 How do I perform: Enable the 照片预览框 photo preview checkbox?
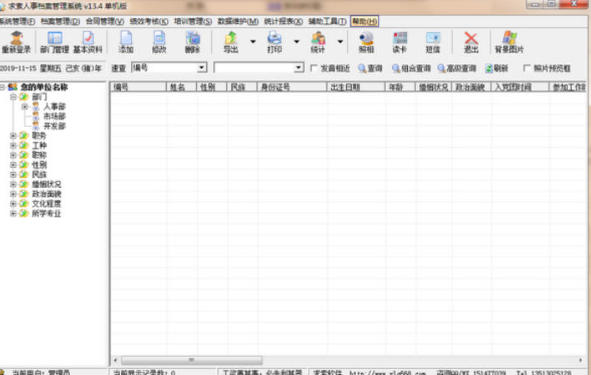[x=527, y=68]
